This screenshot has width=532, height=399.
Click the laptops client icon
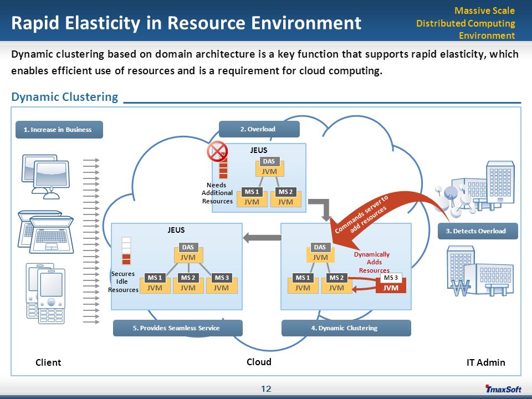point(45,232)
